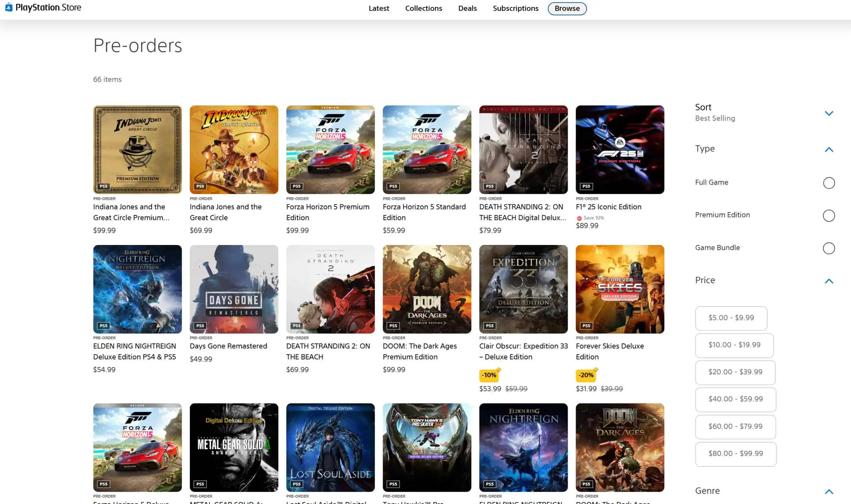Click the -10% discount badge for Expedition 33
The width and height of the screenshot is (851, 504).
(x=489, y=375)
